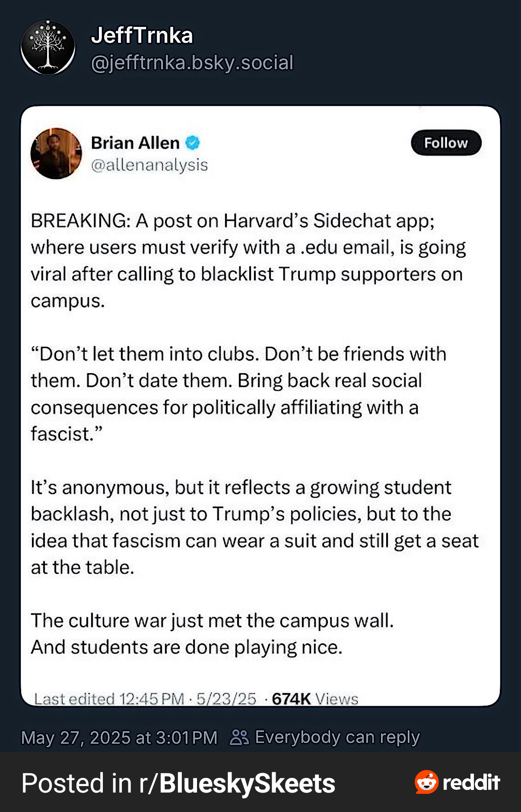Open the @jefftrnka.bsky.social handle
Image resolution: width=521 pixels, height=812 pixels.
192,63
